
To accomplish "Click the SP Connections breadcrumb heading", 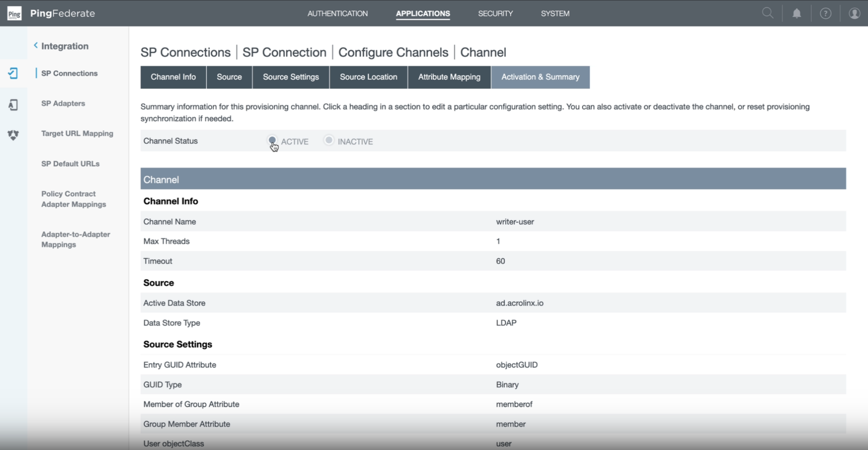I will click(185, 52).
